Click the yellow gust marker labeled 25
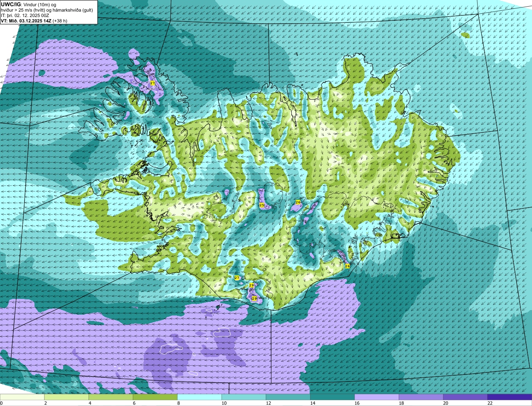This screenshot has height=406, width=532. click(262, 205)
